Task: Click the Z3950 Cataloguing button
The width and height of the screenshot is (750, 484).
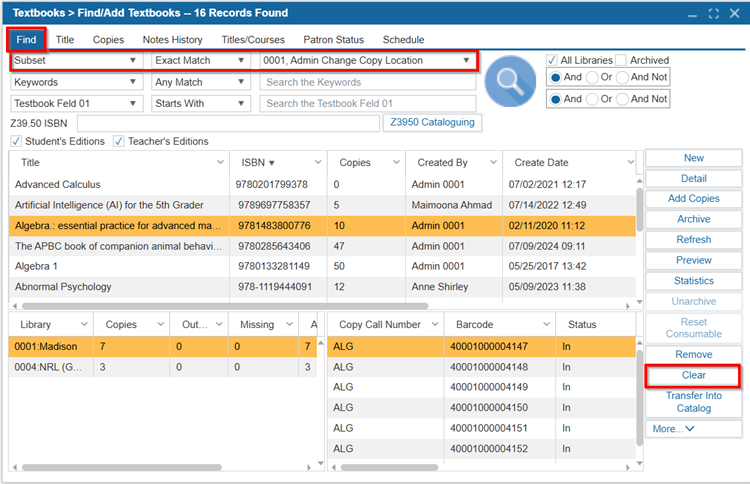Action: (432, 122)
